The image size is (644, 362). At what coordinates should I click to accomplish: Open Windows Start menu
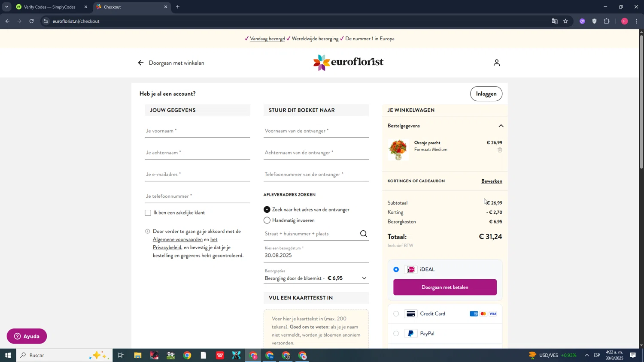pyautogui.click(x=8, y=355)
